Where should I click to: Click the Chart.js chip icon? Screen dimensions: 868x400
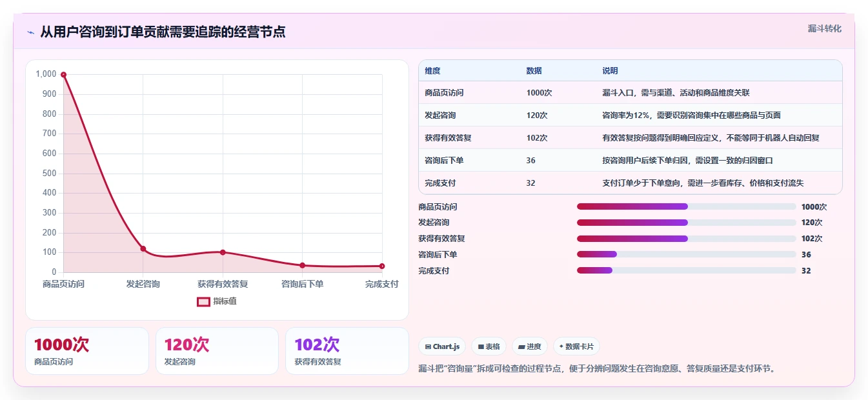click(428, 346)
